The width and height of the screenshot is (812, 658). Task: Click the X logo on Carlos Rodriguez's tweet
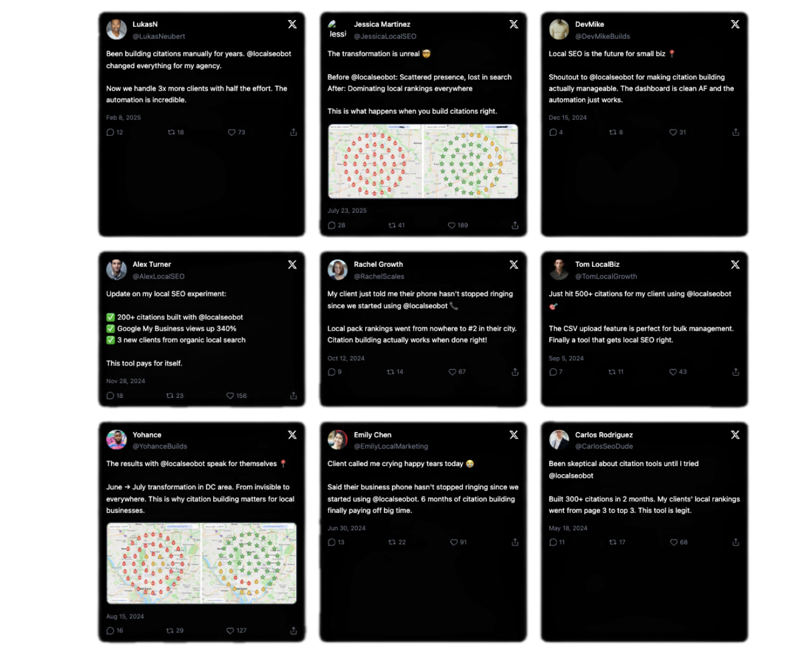tap(735, 435)
